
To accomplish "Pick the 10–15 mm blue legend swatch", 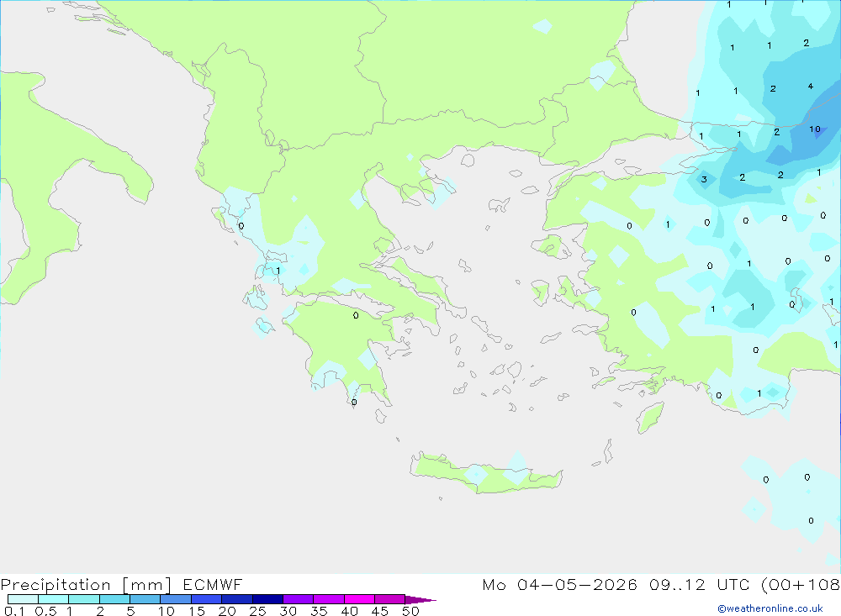I will pos(176,599).
